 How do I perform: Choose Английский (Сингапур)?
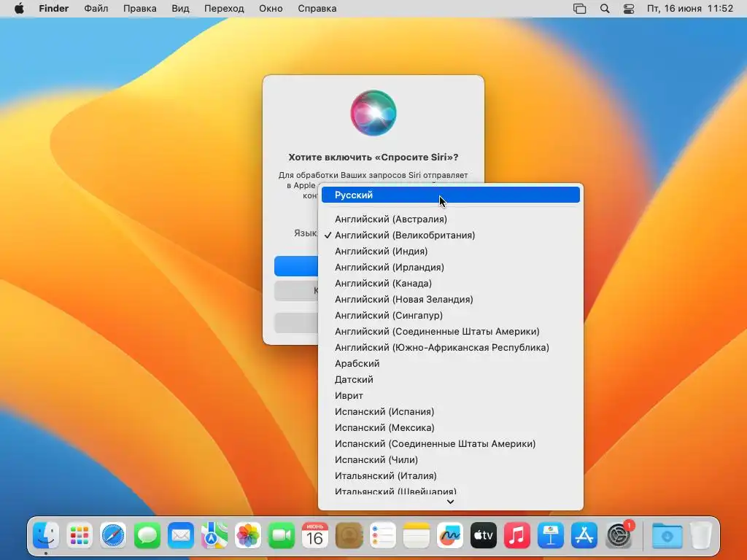(451, 315)
